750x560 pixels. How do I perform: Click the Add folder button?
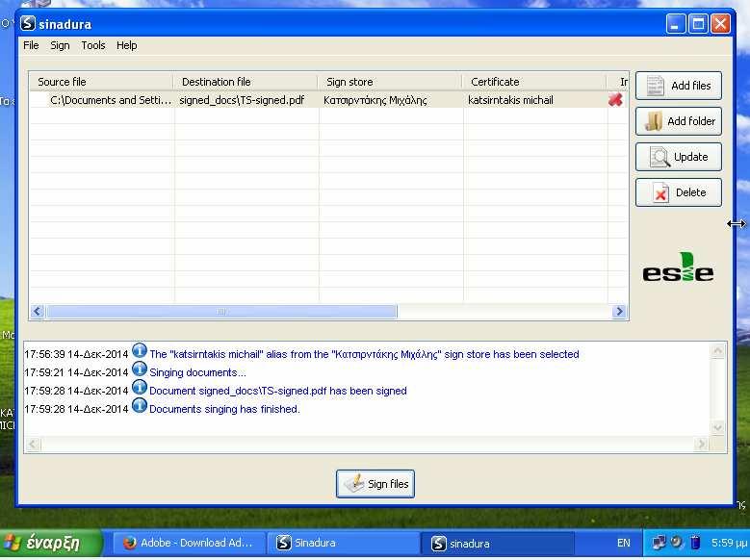678,121
